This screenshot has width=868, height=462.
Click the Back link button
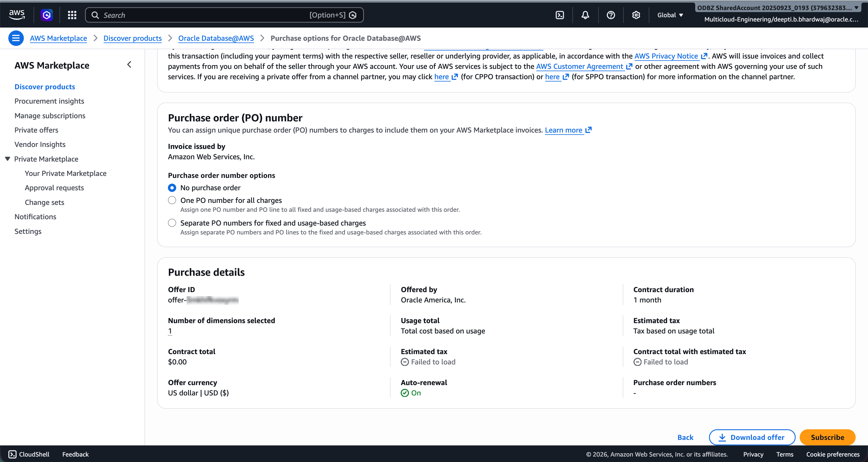point(685,437)
